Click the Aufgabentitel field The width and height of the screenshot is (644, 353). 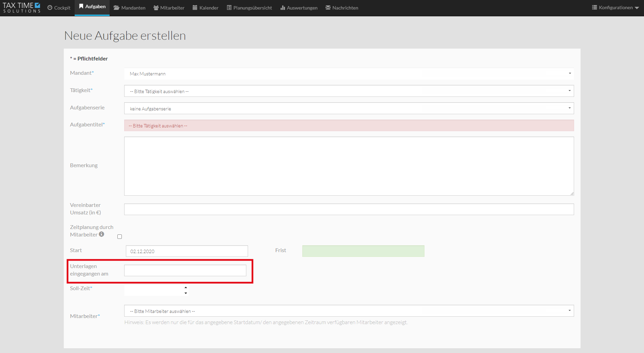point(349,126)
